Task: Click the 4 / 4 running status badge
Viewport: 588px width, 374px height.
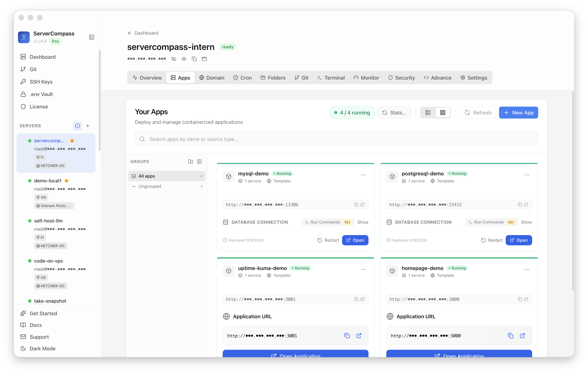Action: [352, 113]
